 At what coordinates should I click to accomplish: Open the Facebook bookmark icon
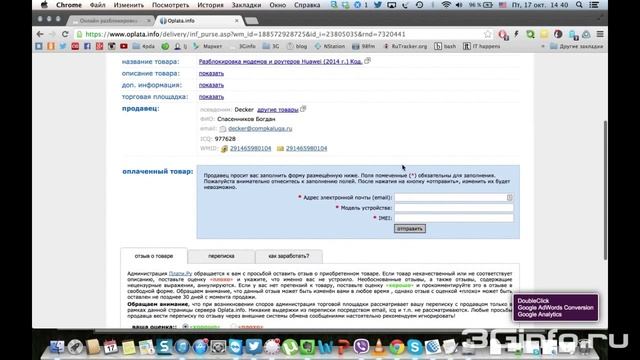[x=87, y=46]
